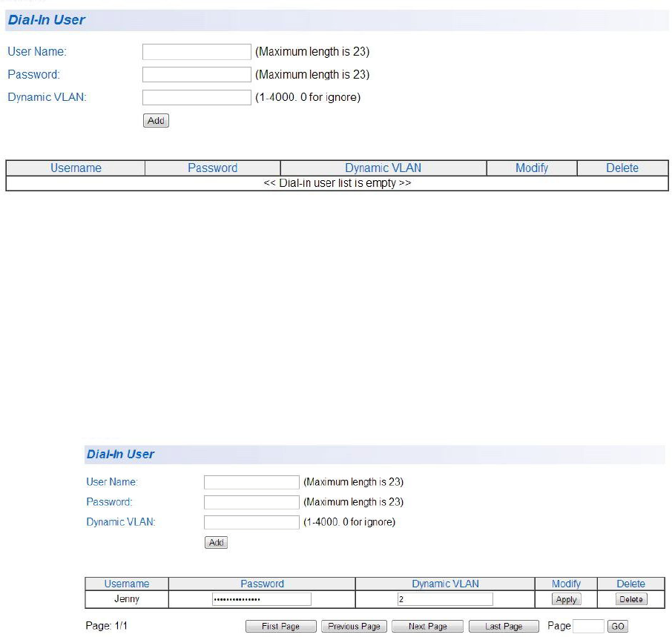
Task: Select the Jenny username cell
Action: click(x=127, y=599)
